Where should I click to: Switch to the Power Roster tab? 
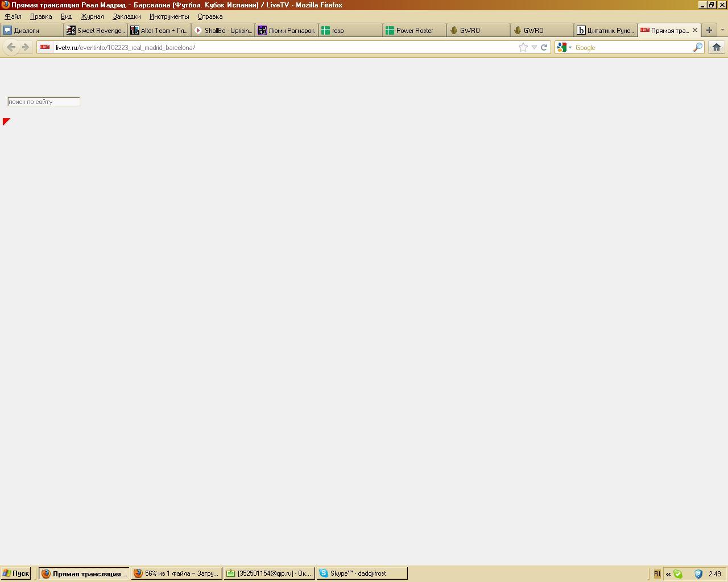(414, 30)
